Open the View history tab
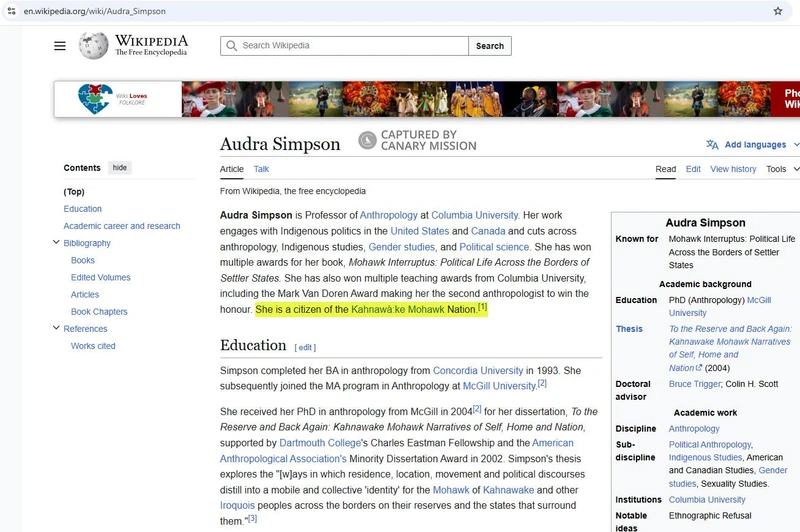Image resolution: width=800 pixels, height=532 pixels. pos(733,169)
